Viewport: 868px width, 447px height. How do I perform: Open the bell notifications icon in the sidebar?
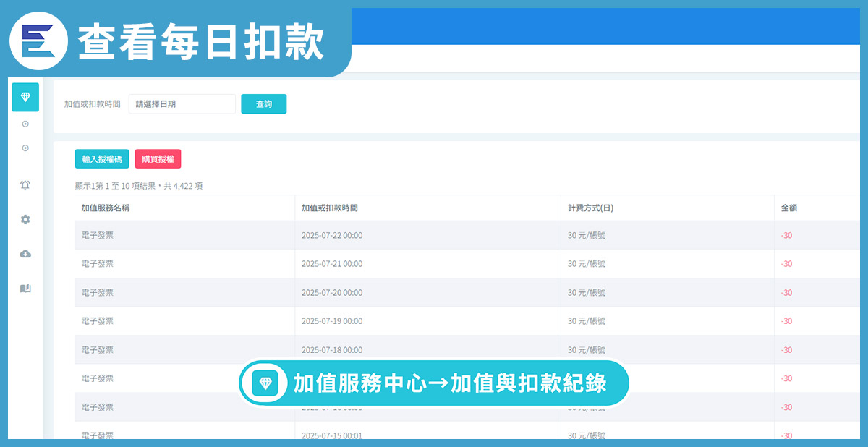point(25,185)
